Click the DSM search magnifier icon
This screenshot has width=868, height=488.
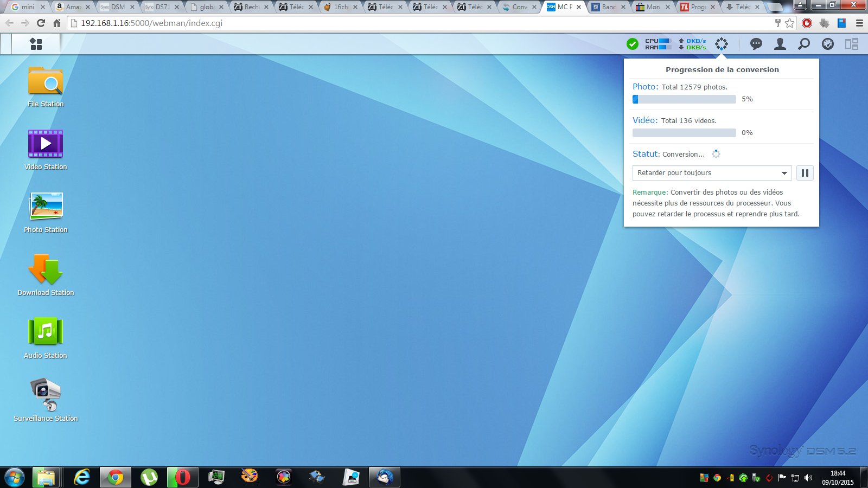click(803, 44)
